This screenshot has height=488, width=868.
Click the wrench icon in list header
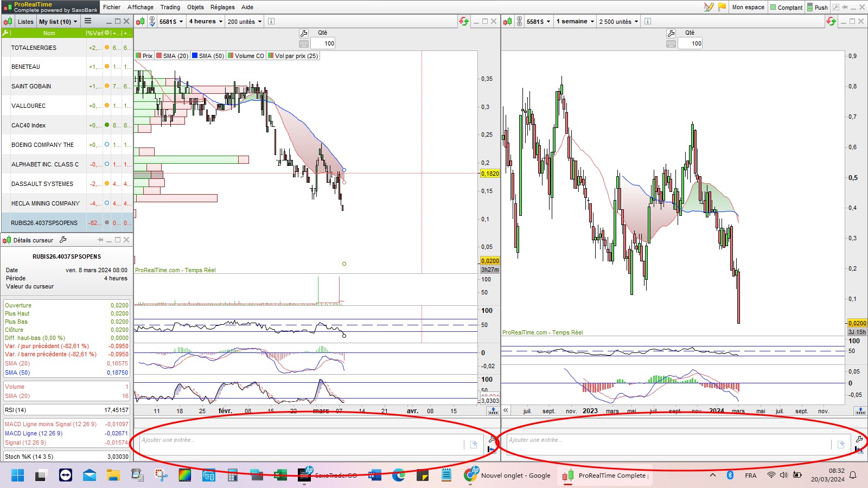coord(5,33)
